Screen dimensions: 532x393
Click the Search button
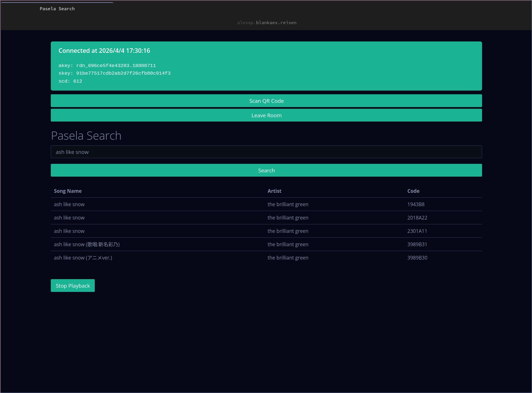[x=266, y=170]
